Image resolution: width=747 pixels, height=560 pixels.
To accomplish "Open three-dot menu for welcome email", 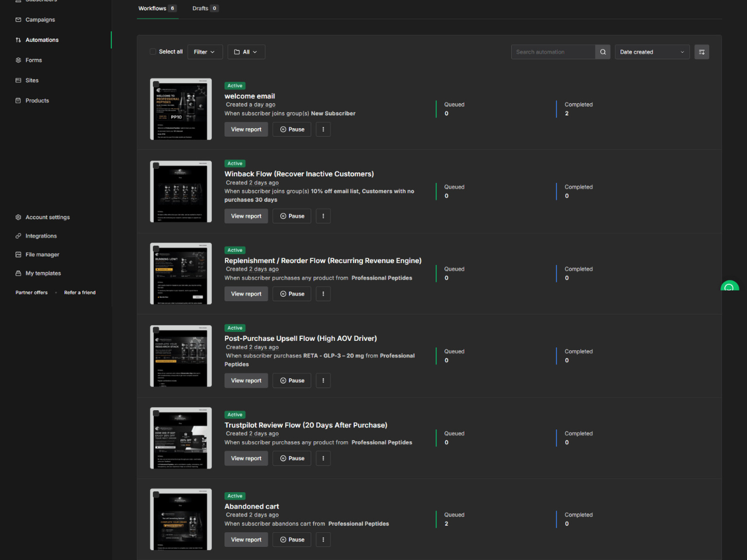I will 323,129.
